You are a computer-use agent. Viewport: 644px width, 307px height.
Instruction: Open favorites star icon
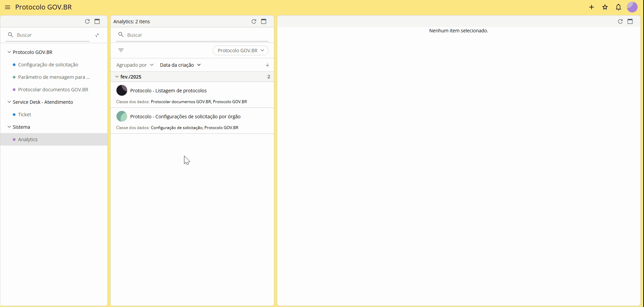click(605, 7)
